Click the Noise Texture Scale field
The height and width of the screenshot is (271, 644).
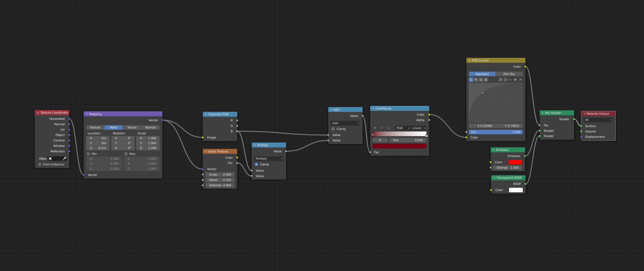[x=220, y=175]
